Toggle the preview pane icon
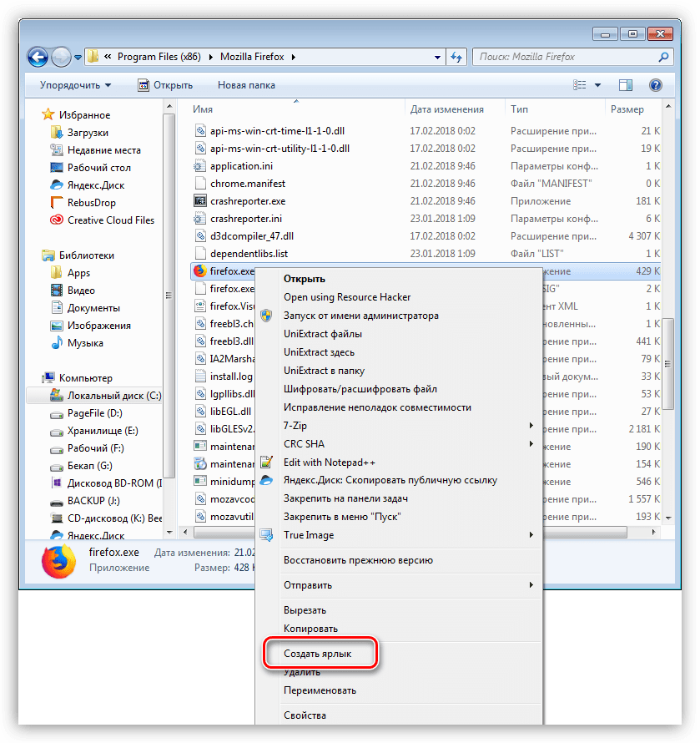 pyautogui.click(x=626, y=85)
